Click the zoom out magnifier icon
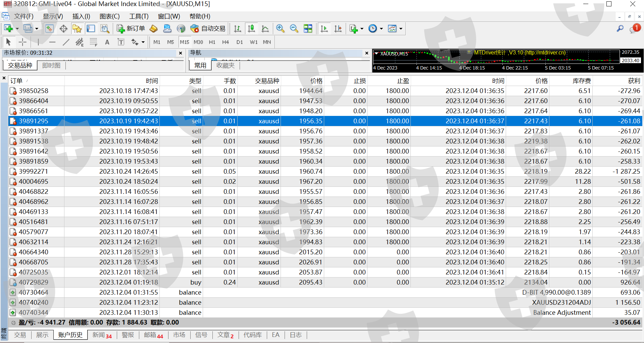 click(x=294, y=29)
